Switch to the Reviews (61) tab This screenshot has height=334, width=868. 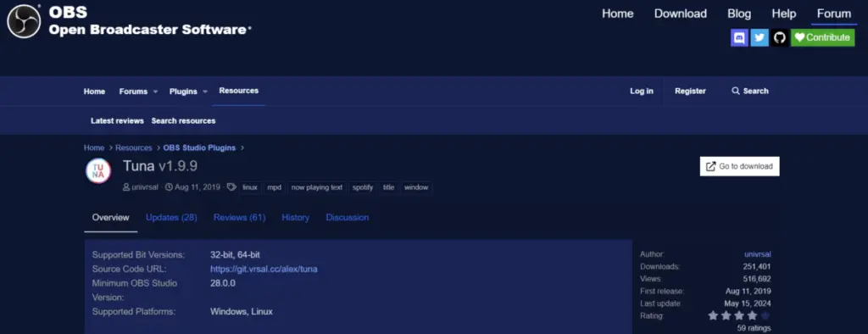click(x=240, y=218)
